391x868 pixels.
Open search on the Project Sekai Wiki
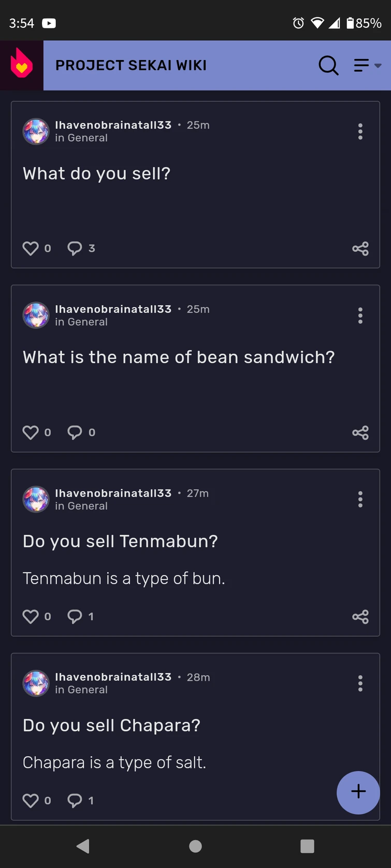coord(328,65)
